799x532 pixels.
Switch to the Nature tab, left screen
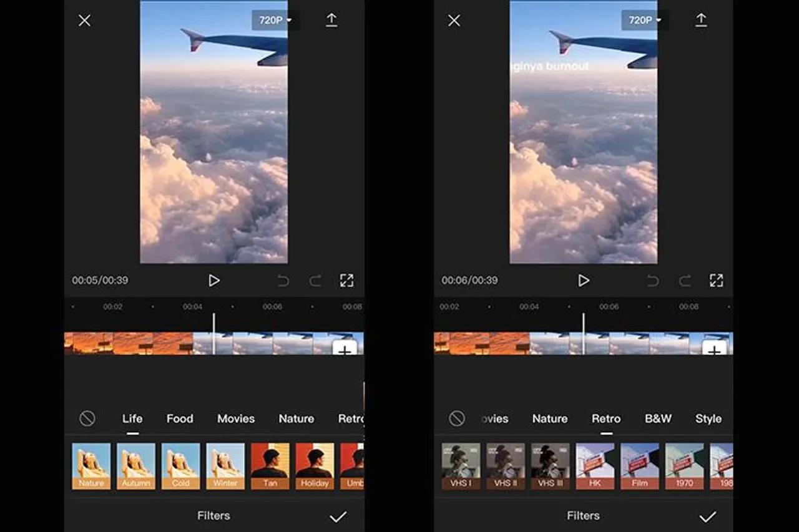click(x=297, y=418)
